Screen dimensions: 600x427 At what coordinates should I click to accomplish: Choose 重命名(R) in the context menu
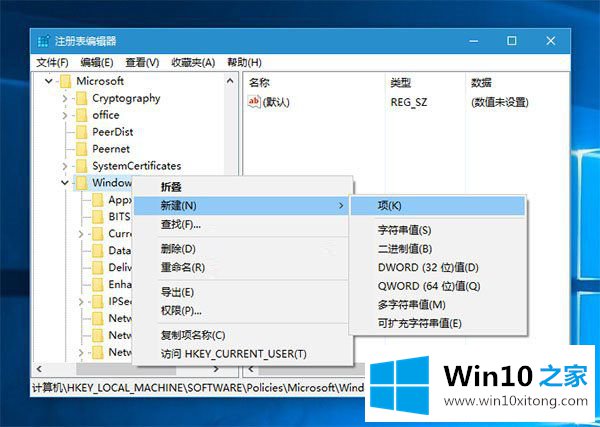click(243, 267)
